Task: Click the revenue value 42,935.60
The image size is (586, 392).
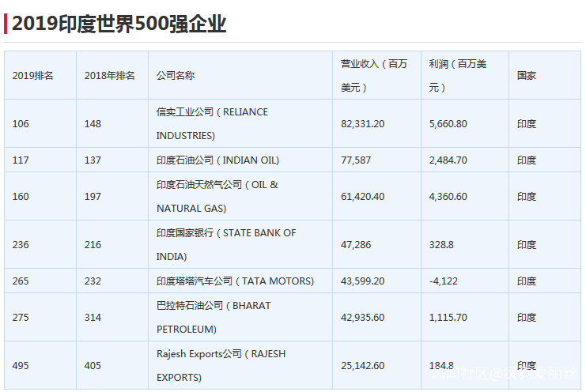Action: coord(362,317)
